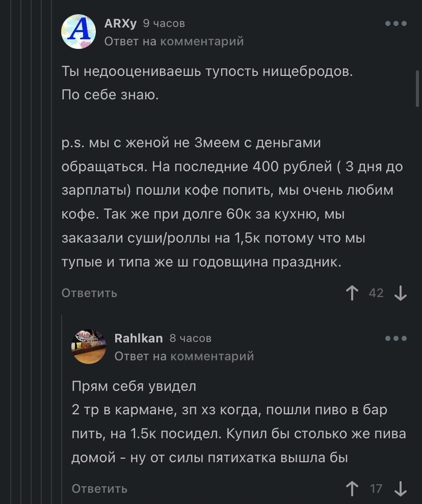
Task: Downvote ARXy's comment
Action: coord(400,294)
